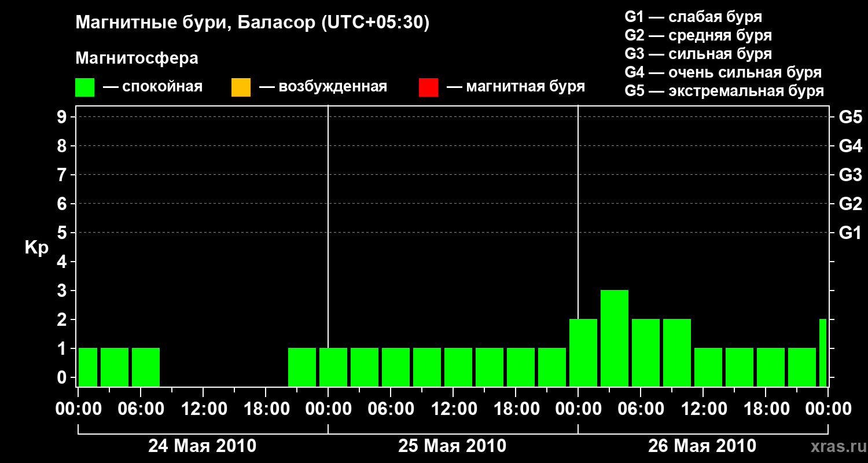Screen dimensions: 868x463
Task: Click the Kp axis label
Action: click(36, 248)
